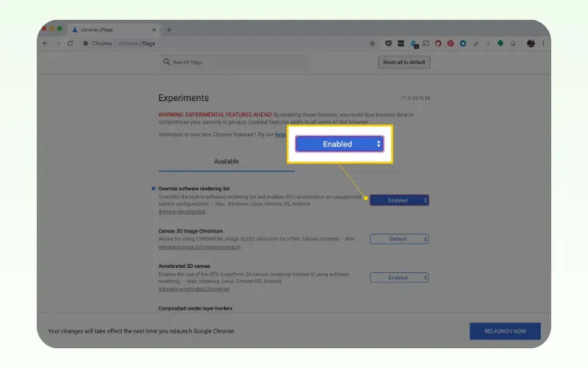Image resolution: width=588 pixels, height=368 pixels.
Task: Click the Composited render layer borders title
Action: [x=196, y=308]
